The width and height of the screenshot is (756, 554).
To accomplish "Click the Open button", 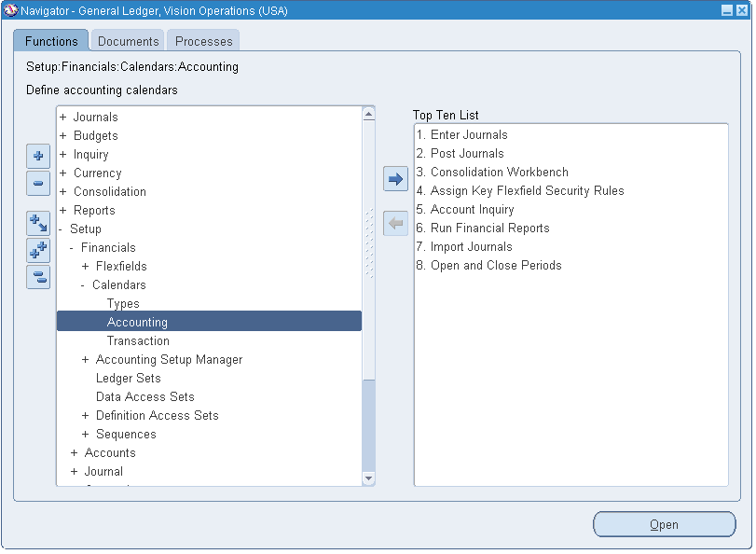I will tap(664, 524).
